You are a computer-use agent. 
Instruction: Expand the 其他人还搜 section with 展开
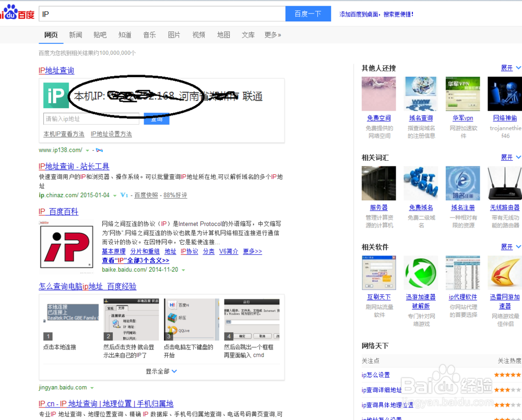click(511, 68)
